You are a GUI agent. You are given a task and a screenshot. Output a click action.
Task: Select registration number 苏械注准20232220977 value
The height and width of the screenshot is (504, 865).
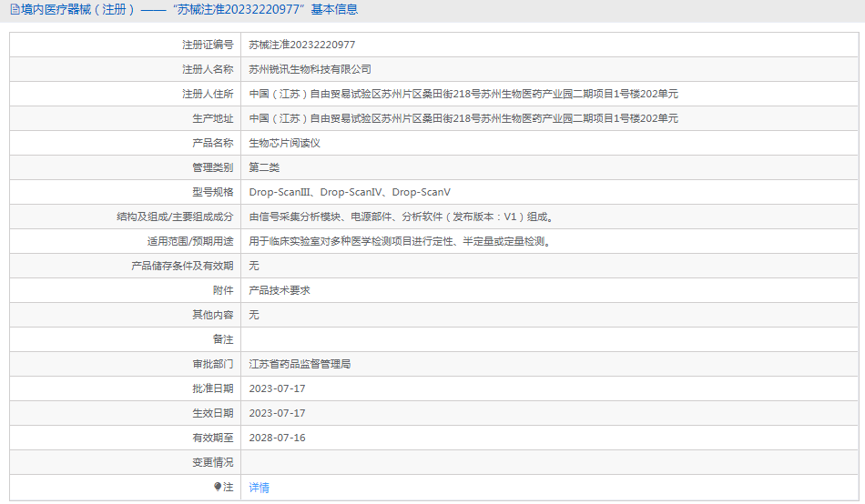click(x=301, y=45)
